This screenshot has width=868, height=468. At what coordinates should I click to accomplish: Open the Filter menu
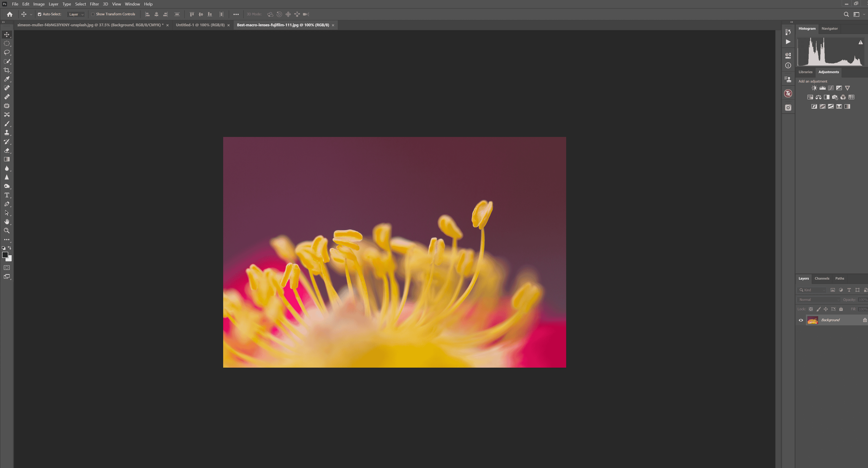tap(94, 4)
